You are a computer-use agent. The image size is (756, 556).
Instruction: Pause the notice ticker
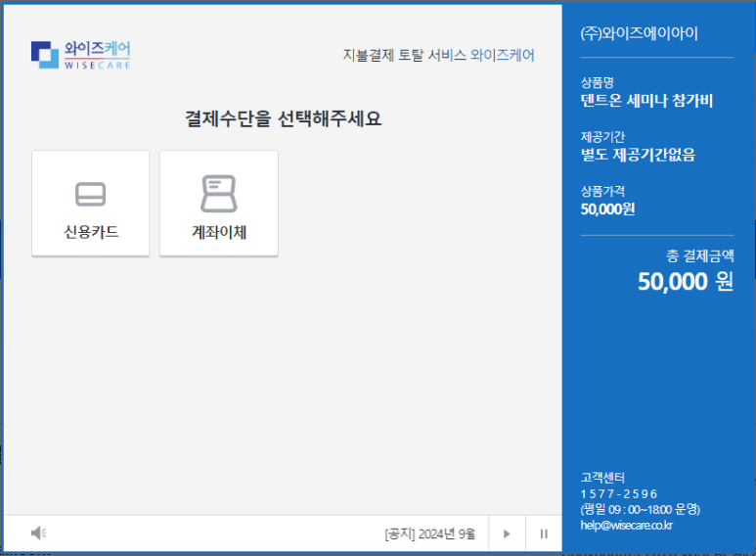[544, 533]
